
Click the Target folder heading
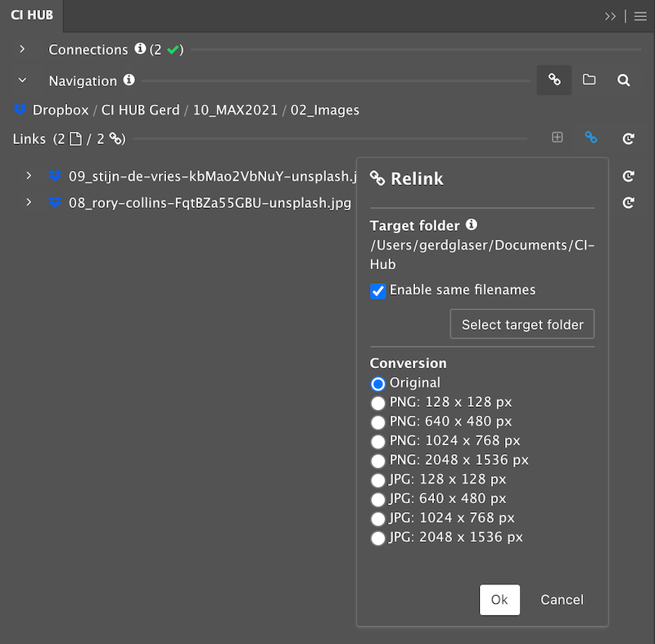(415, 226)
